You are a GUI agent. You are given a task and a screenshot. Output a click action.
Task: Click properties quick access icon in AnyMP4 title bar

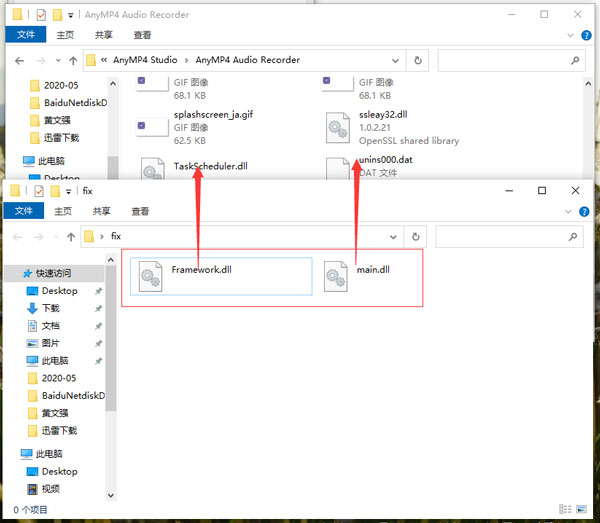[41, 15]
